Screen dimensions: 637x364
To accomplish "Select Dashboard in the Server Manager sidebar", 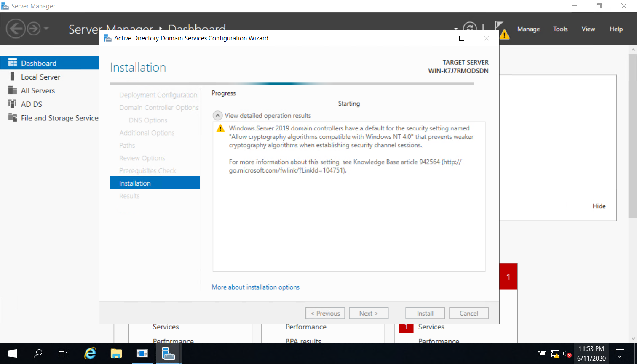I will (38, 63).
